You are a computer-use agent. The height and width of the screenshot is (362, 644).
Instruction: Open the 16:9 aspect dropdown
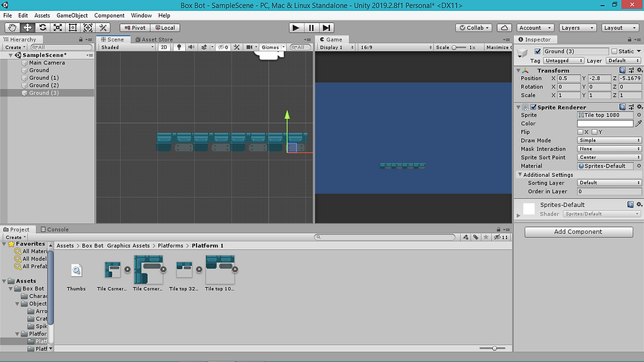click(396, 47)
